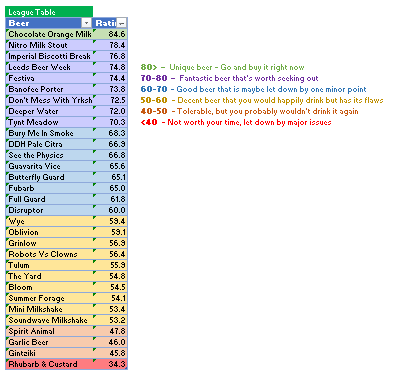Select the Grinlow beer cell
Image resolution: width=405 pixels, height=381 pixels.
click(50, 243)
